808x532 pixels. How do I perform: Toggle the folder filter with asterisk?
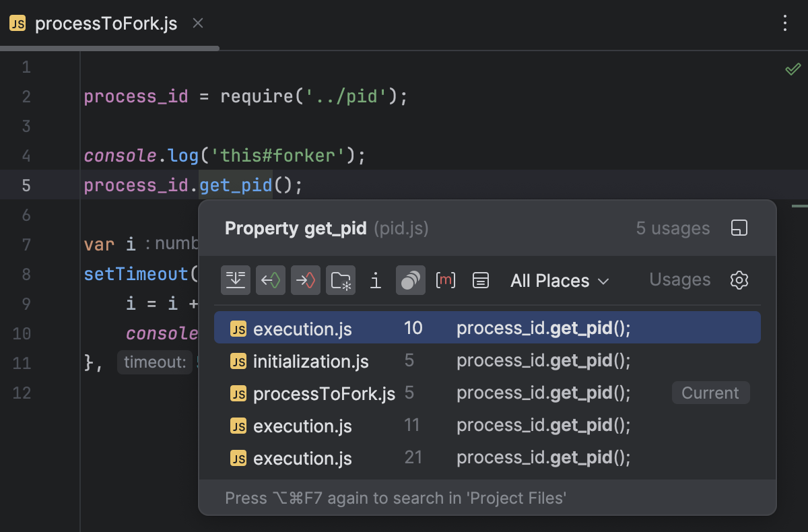click(x=341, y=280)
